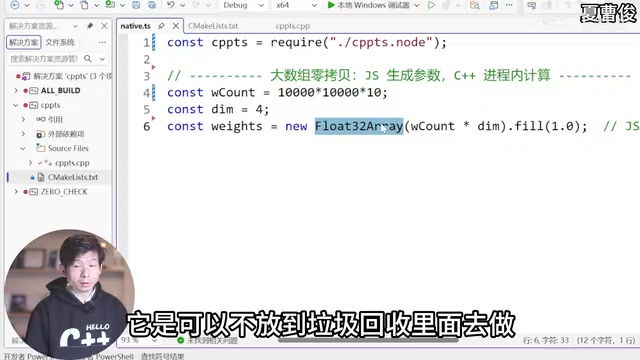
Task: Expand the ALL_BUILD project node
Action: 16,90
